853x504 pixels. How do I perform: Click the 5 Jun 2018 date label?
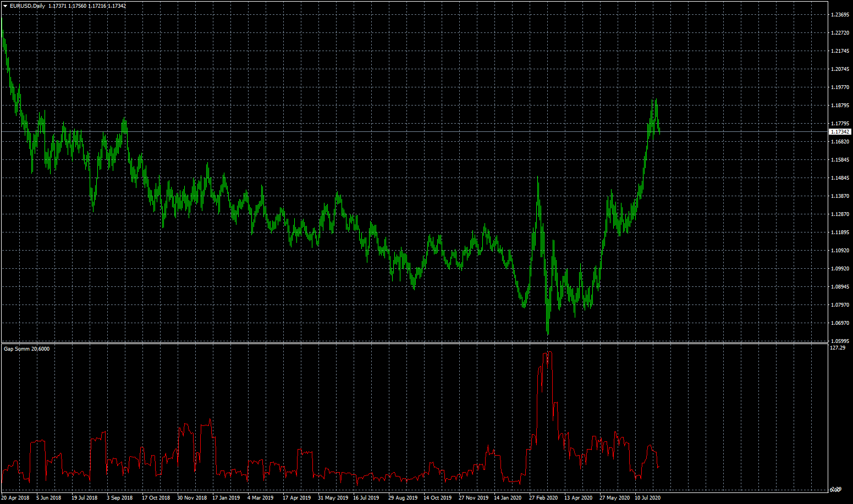(x=49, y=498)
